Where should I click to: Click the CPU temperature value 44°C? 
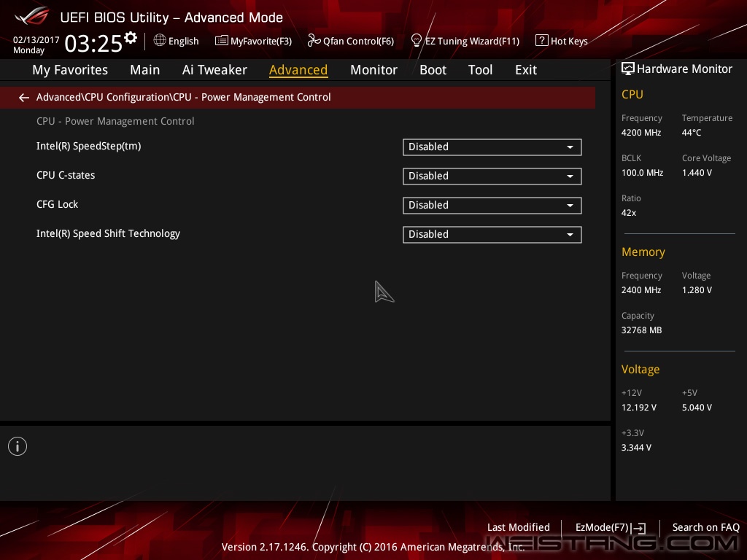(x=692, y=133)
